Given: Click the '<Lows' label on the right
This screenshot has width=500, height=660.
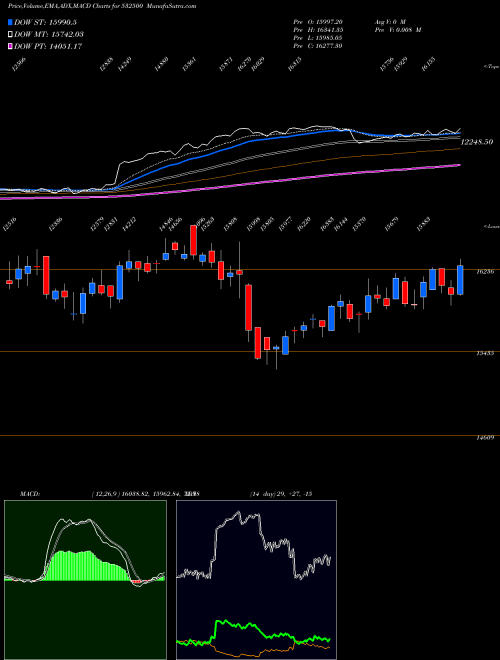Looking at the screenshot, I should click(x=491, y=227).
